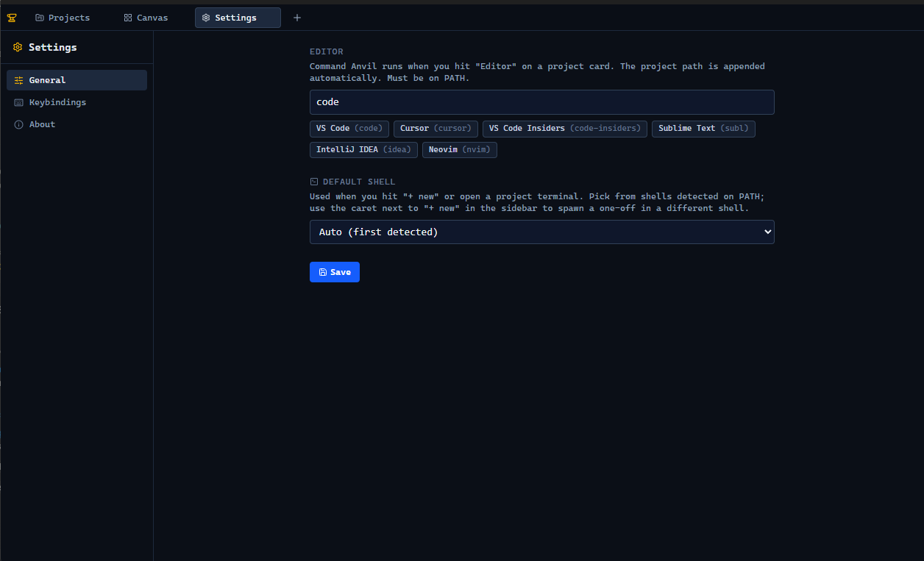
Task: Click the Anvil app logo icon
Action: point(12,18)
